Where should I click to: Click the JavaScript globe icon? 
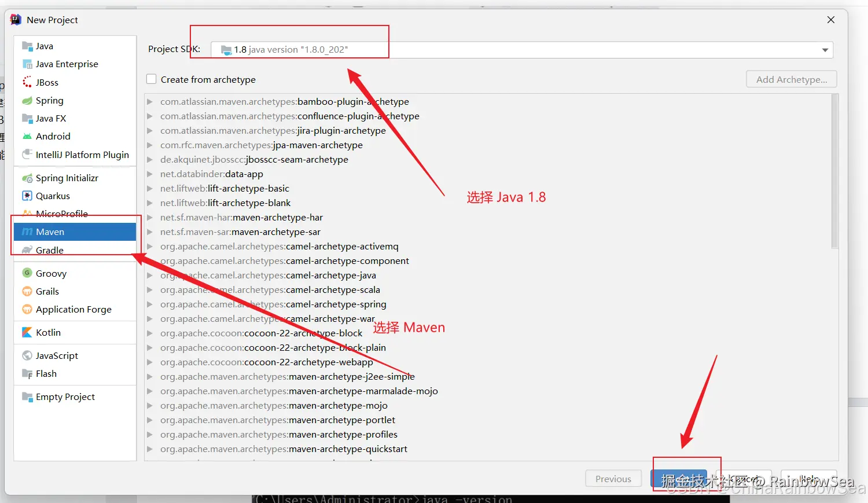[27, 356]
